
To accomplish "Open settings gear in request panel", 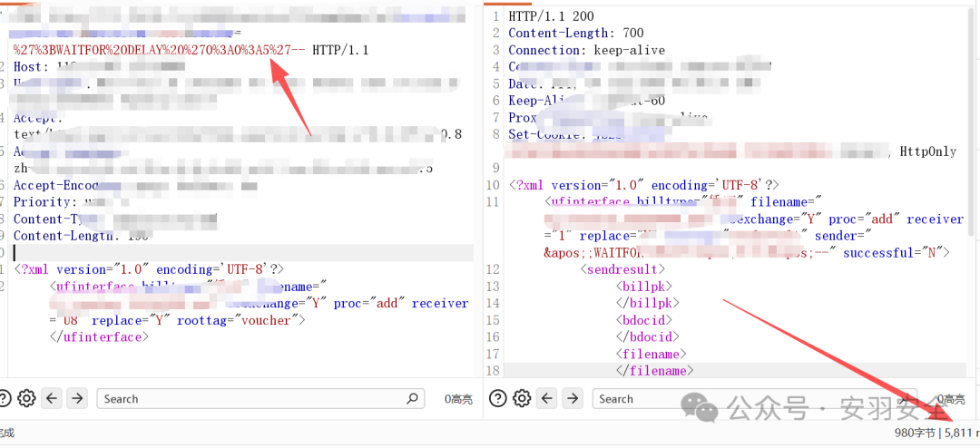I will (26, 398).
